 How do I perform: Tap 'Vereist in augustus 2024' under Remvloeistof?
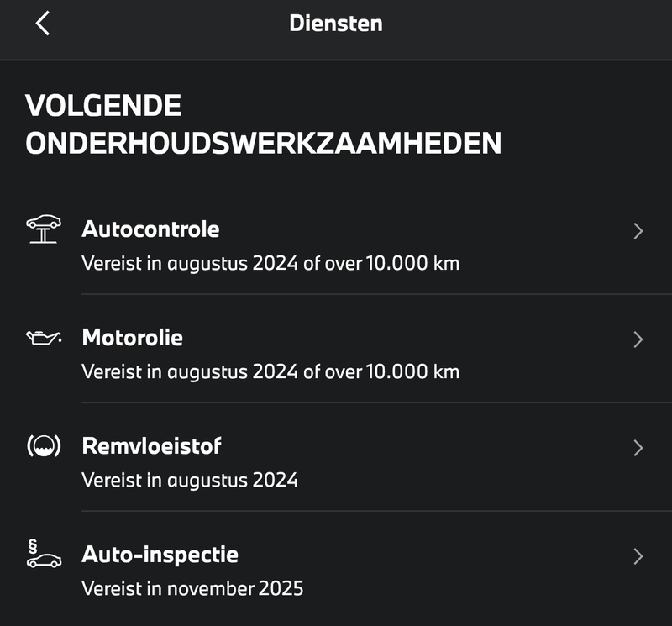point(190,480)
